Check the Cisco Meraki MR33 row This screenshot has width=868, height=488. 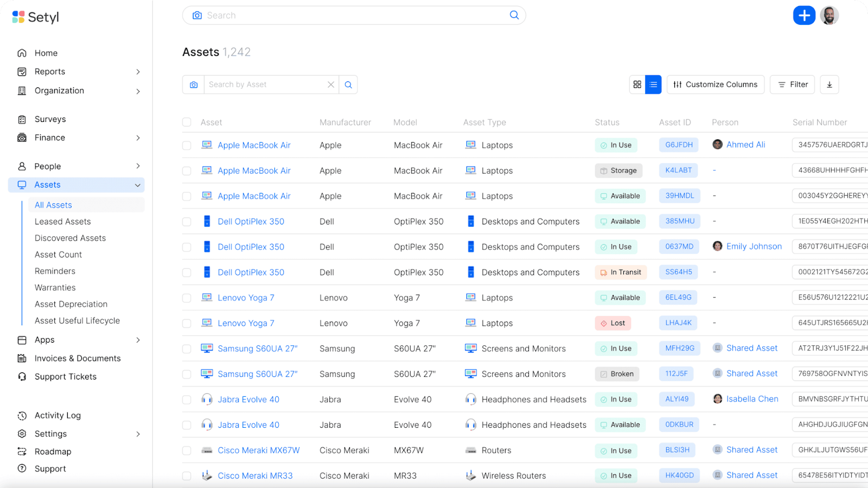point(187,476)
